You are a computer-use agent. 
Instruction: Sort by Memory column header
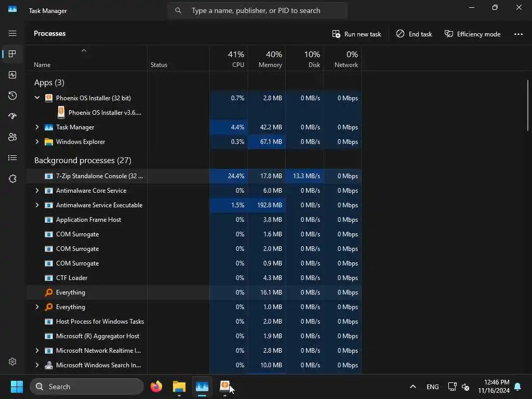click(267, 58)
